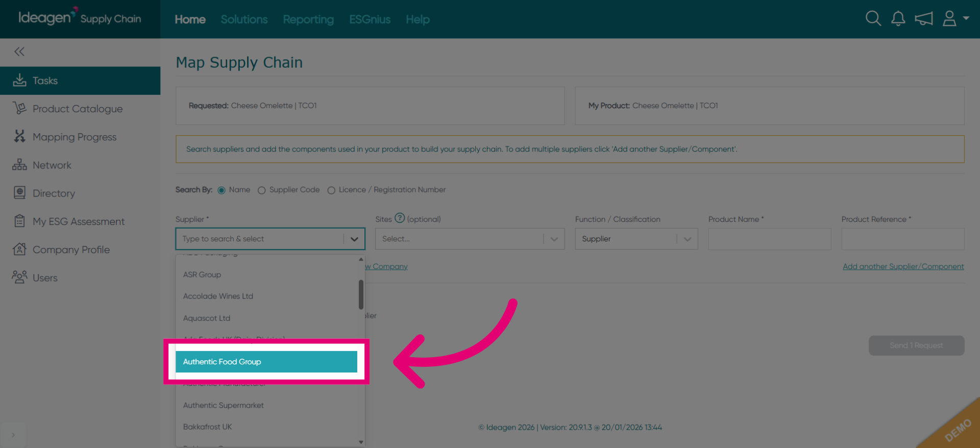This screenshot has height=448, width=980.
Task: Select the Name search radio button
Action: (x=222, y=190)
